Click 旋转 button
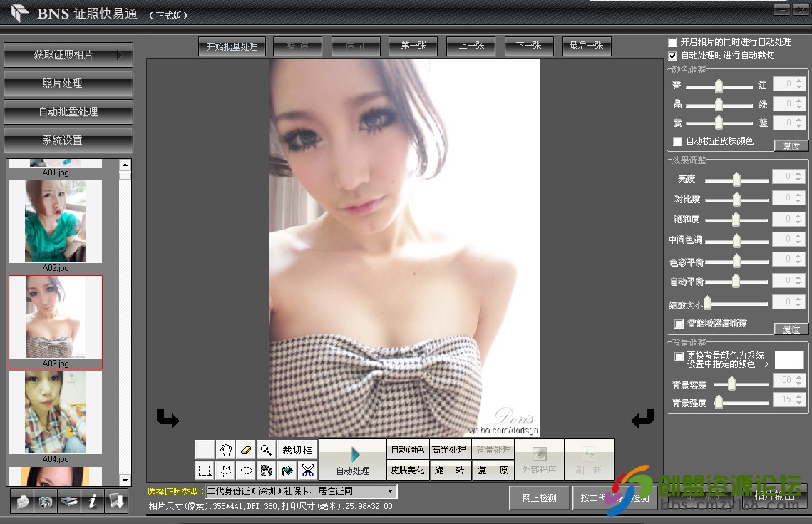 click(x=449, y=470)
